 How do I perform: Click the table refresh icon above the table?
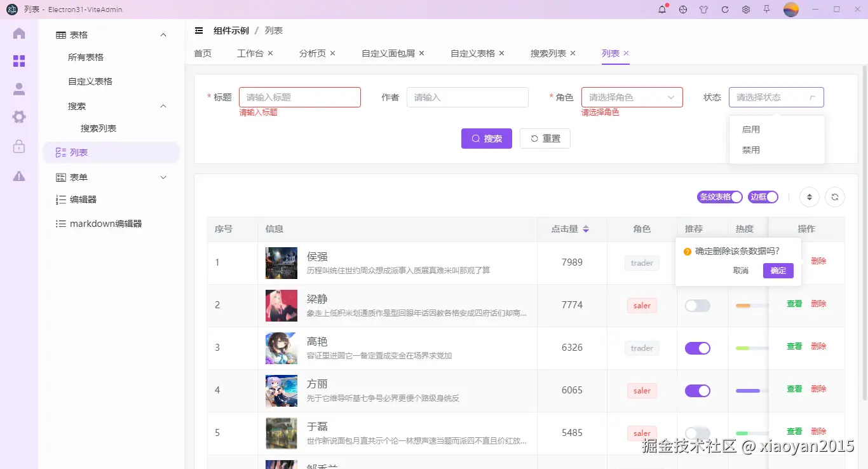pyautogui.click(x=834, y=197)
